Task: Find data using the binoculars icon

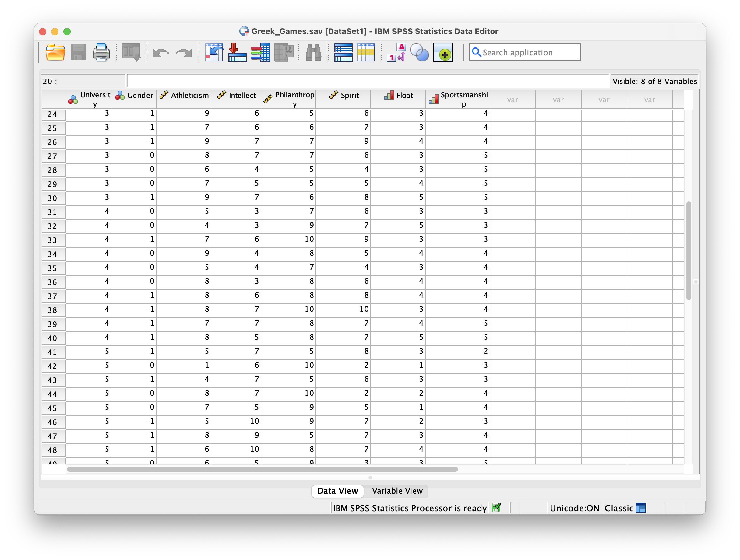Action: click(313, 52)
